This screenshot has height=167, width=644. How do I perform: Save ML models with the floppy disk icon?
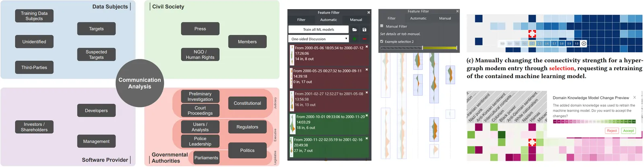[364, 29]
